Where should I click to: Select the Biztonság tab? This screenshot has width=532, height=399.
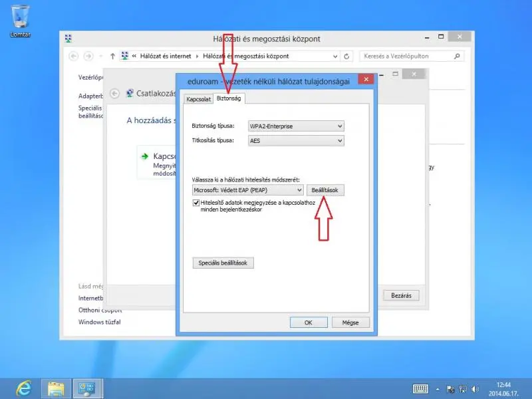[x=229, y=98]
